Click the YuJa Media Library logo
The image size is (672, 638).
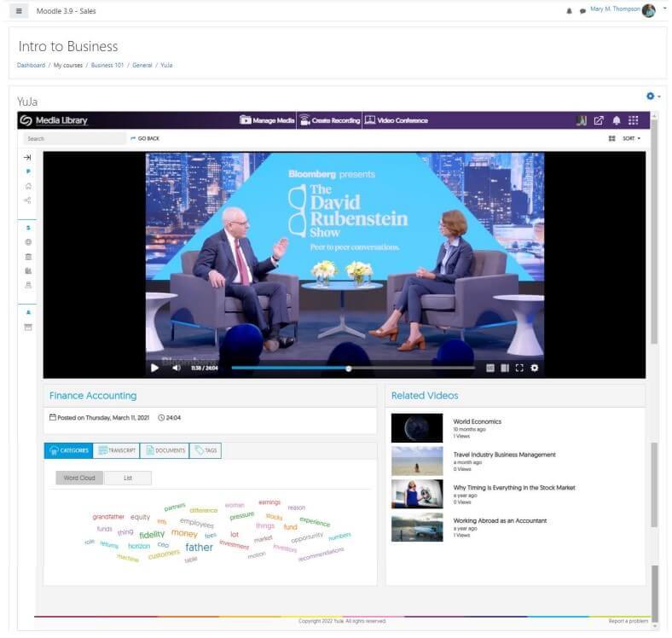(54, 120)
